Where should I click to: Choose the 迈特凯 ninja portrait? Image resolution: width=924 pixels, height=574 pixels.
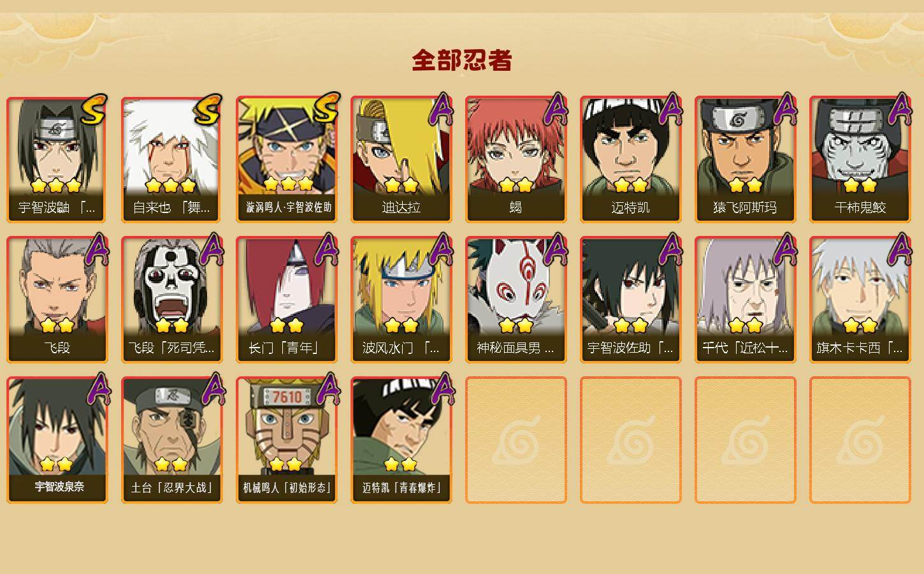(631, 159)
